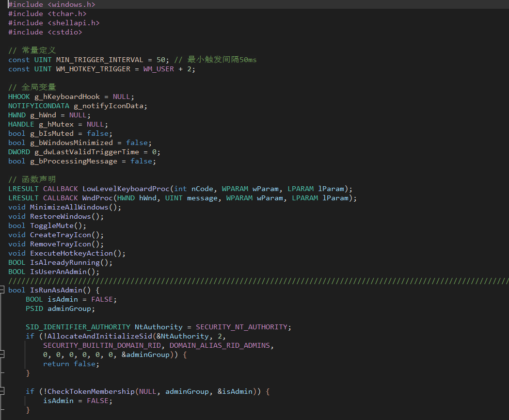Collapse the AllocateAndInitializeSid if-block fold marker
Viewport: 509px width, 420px height.
click(x=2, y=355)
